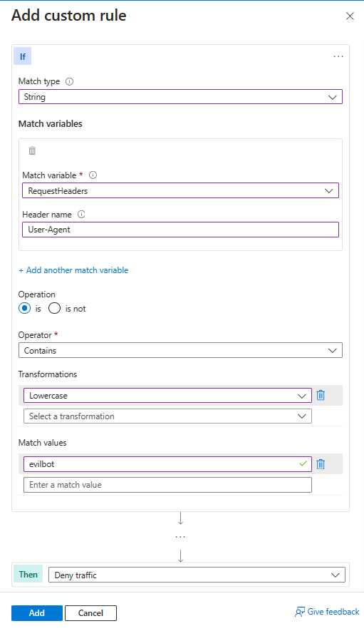Click the Cancel button
This screenshot has height=631, width=364.
(x=90, y=613)
